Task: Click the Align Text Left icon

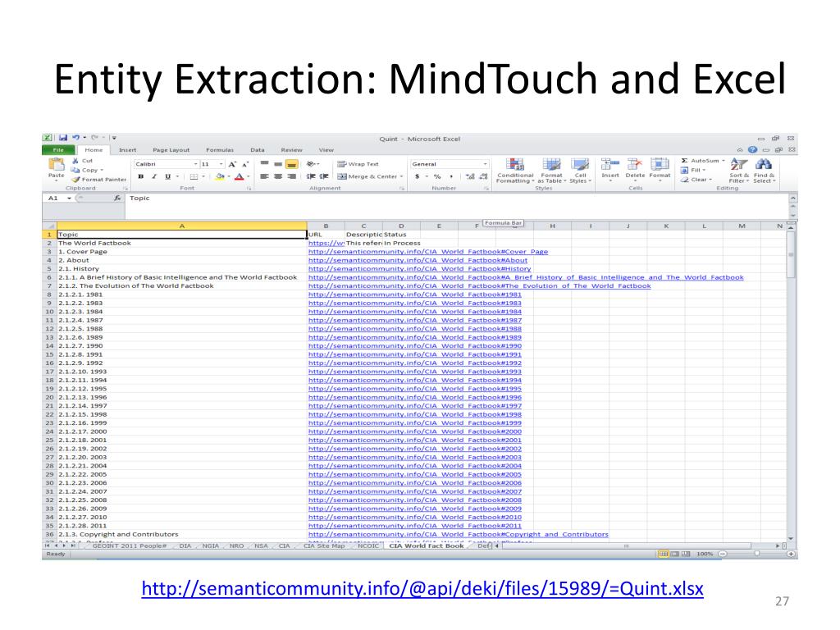Action: [264, 176]
